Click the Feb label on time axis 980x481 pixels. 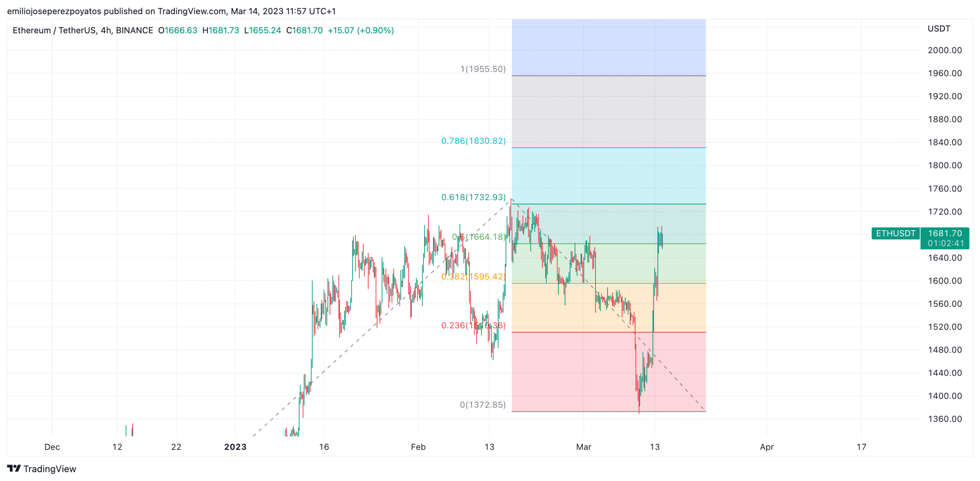[418, 447]
